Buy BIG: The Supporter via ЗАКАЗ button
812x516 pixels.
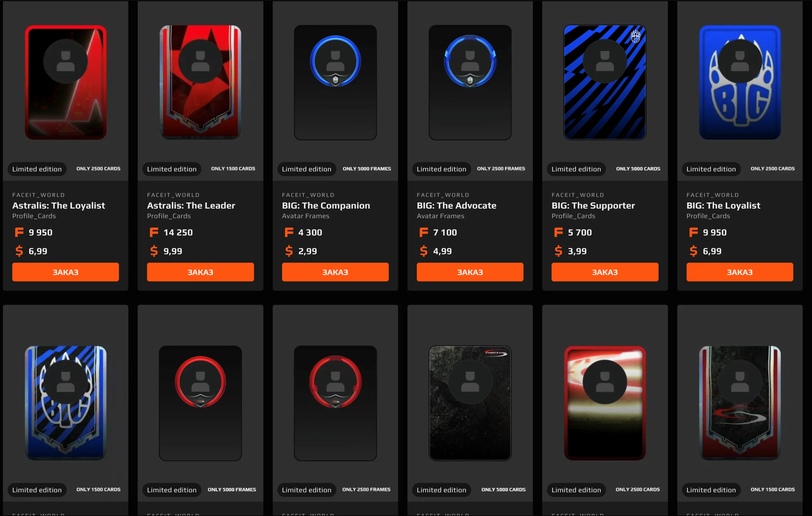[605, 272]
